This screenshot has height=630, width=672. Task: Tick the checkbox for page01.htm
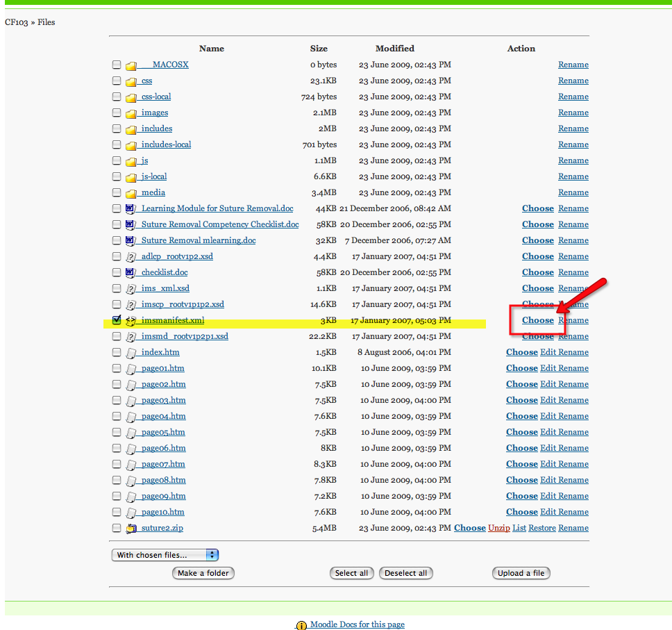[x=117, y=368]
